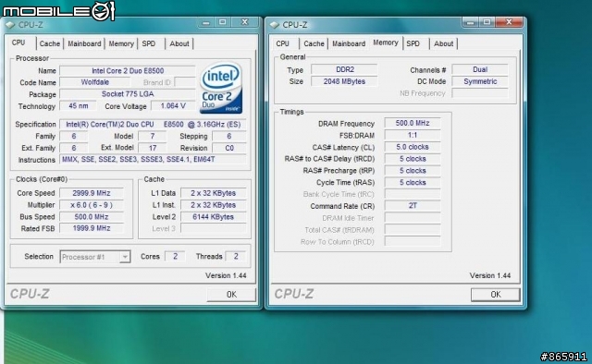The width and height of the screenshot is (592, 364).
Task: Click the 45 nm technology value
Action: tap(78, 106)
